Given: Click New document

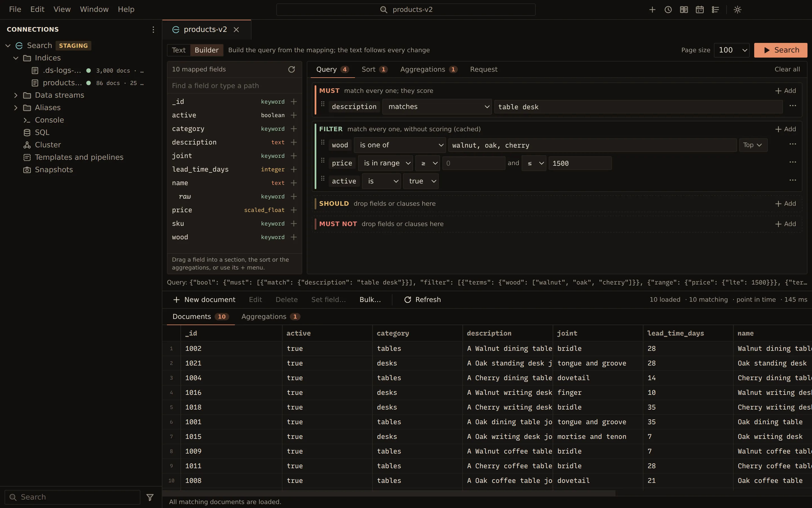Looking at the screenshot, I should point(204,300).
